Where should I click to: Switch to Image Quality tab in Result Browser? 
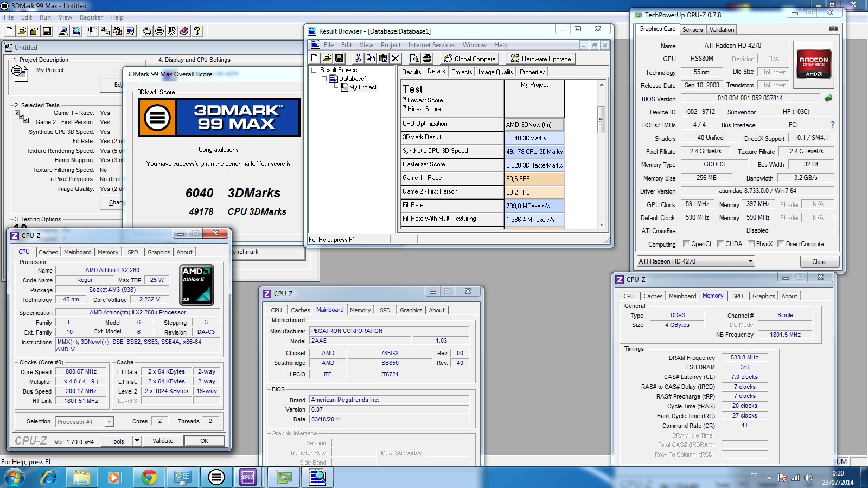(495, 72)
